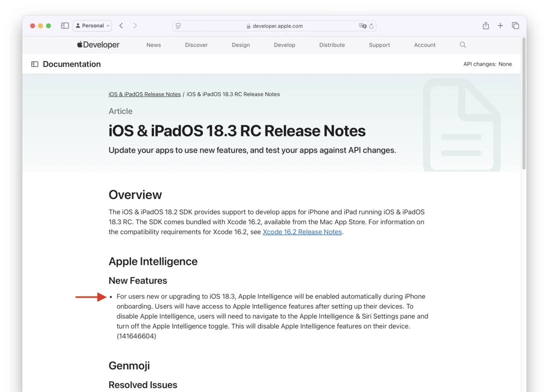Open the API changes None dropdown
This screenshot has width=549, height=392.
click(x=487, y=64)
